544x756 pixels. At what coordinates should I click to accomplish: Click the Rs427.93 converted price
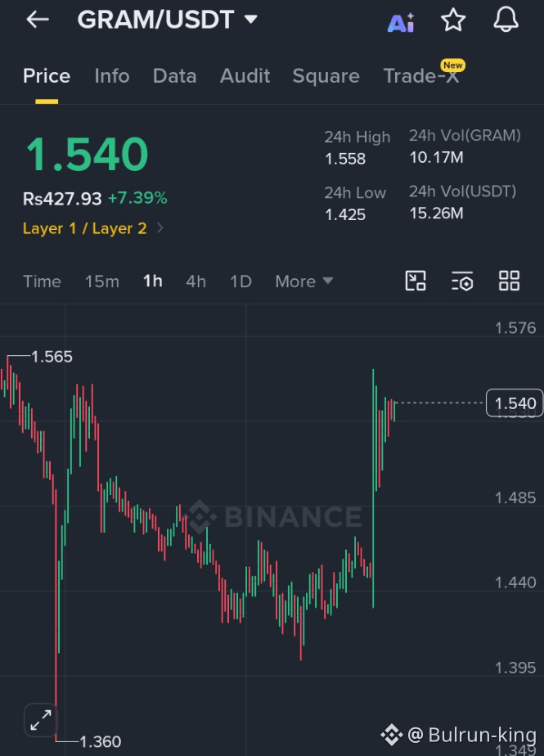(x=62, y=198)
